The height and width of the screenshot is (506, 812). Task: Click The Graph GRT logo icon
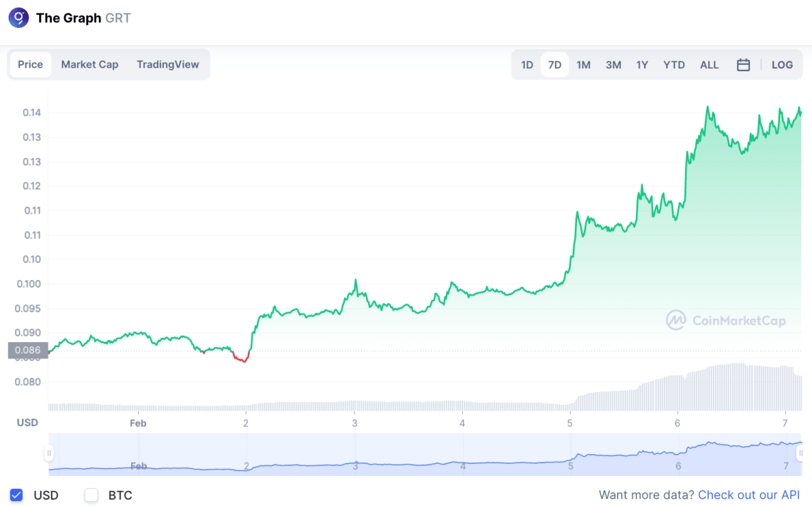[x=19, y=18]
